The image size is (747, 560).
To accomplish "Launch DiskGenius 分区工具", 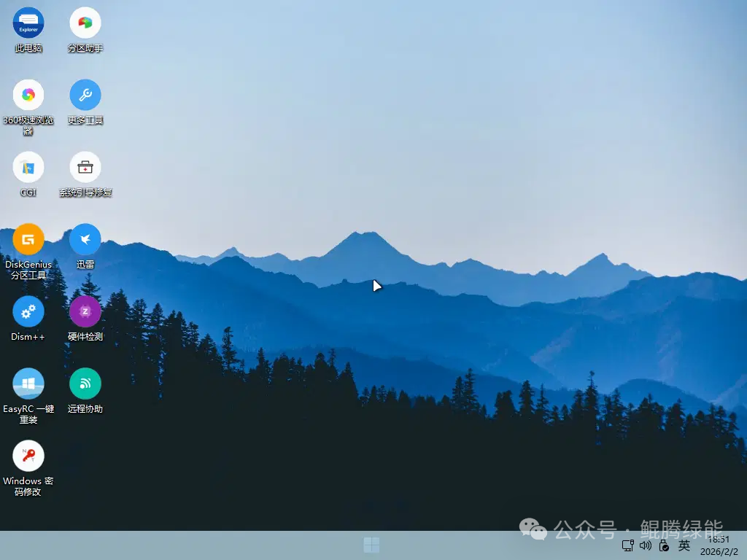I will pos(28,239).
